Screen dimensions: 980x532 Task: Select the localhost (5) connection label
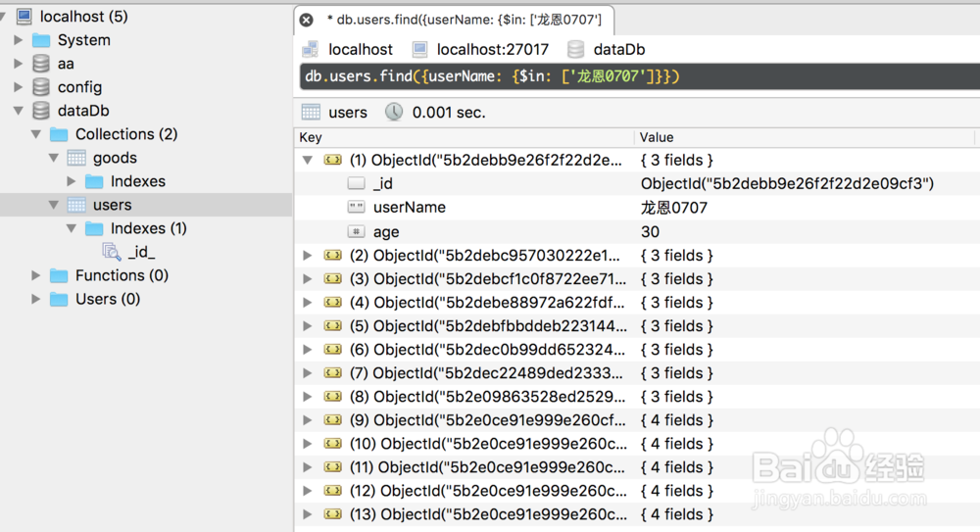pos(83,17)
